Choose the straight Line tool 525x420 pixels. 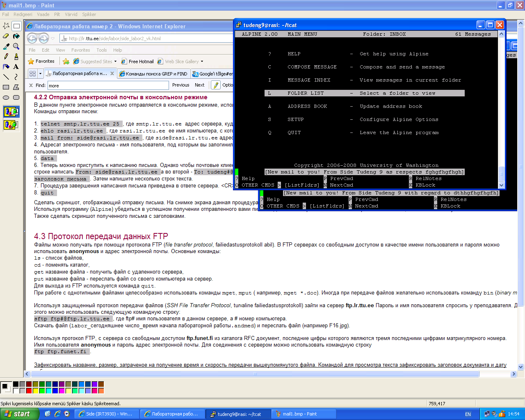tap(6, 77)
